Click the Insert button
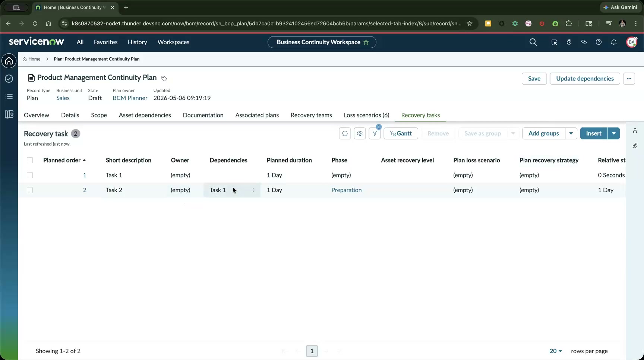Image resolution: width=644 pixels, height=360 pixels. [x=594, y=133]
